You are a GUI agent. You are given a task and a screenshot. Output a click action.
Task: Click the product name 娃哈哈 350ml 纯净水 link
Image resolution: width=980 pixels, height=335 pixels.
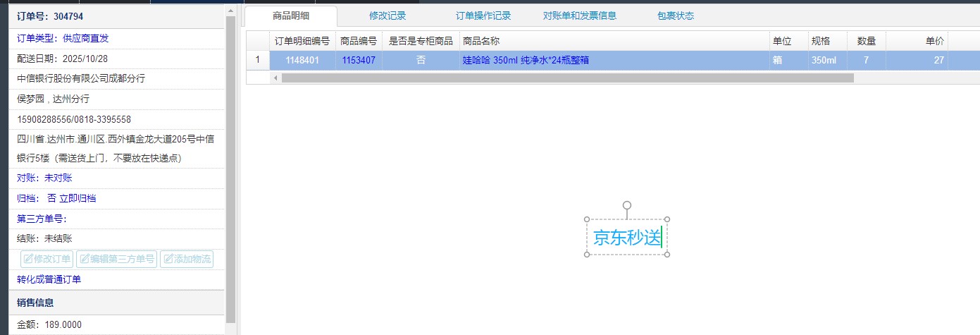pyautogui.click(x=526, y=61)
